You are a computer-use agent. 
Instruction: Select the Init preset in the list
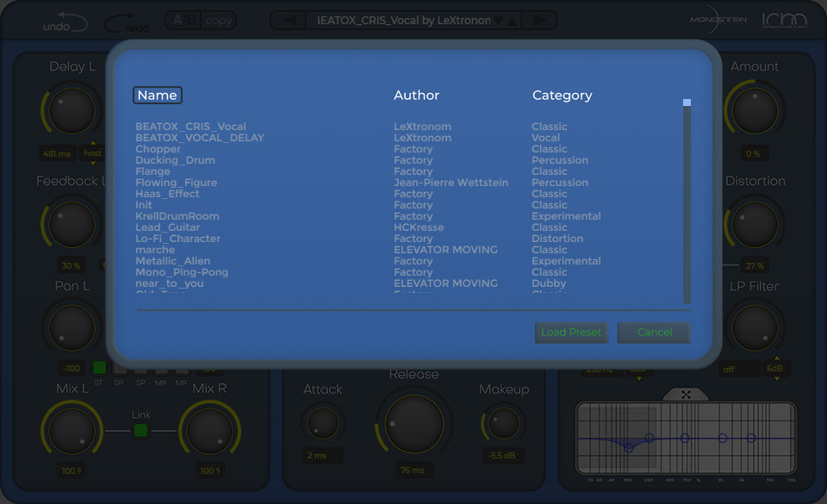tap(143, 205)
